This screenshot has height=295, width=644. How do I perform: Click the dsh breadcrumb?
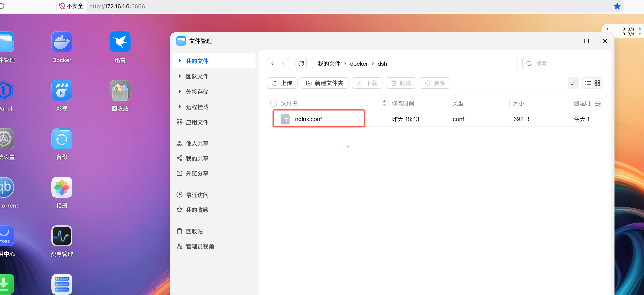pyautogui.click(x=382, y=64)
